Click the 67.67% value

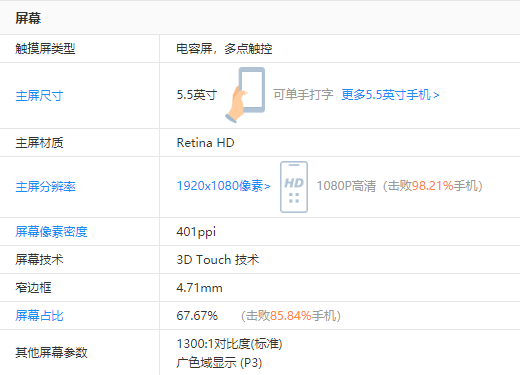click(x=197, y=315)
